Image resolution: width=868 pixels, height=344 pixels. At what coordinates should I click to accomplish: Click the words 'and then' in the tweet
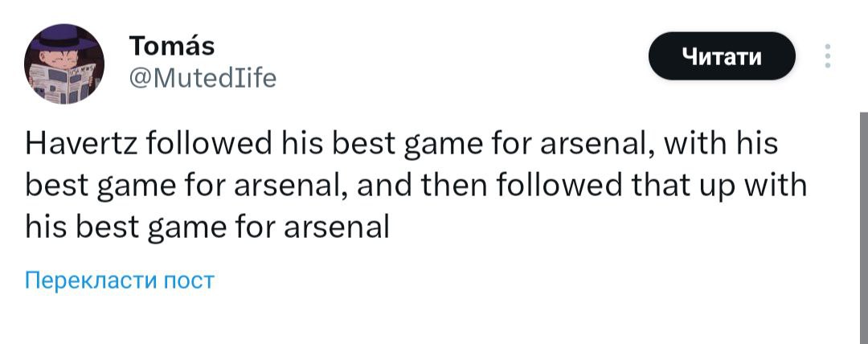tap(424, 186)
